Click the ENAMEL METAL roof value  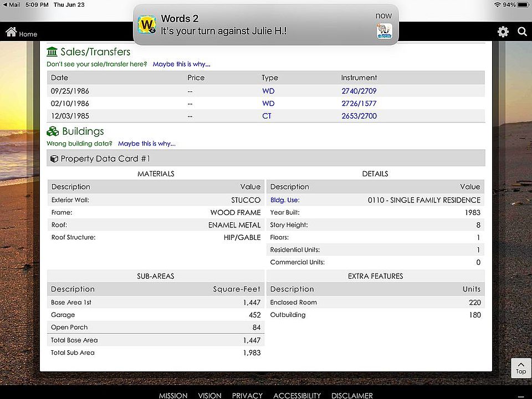click(x=234, y=226)
